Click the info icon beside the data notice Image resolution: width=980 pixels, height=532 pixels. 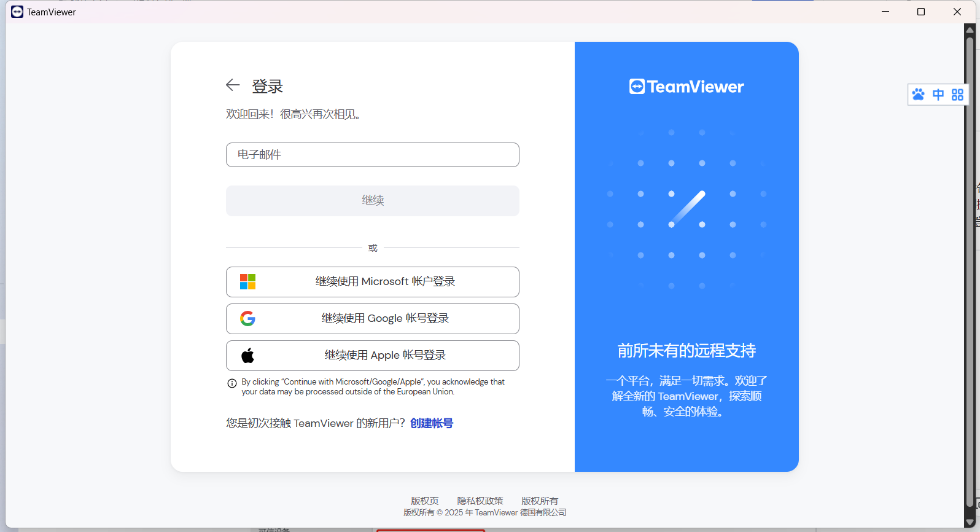[232, 383]
